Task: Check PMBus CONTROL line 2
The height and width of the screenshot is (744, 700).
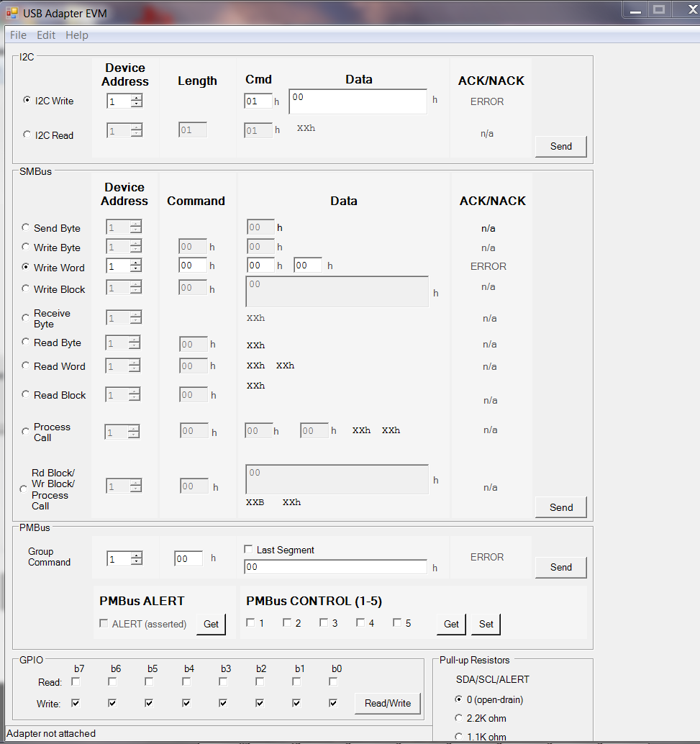Action: tap(286, 622)
